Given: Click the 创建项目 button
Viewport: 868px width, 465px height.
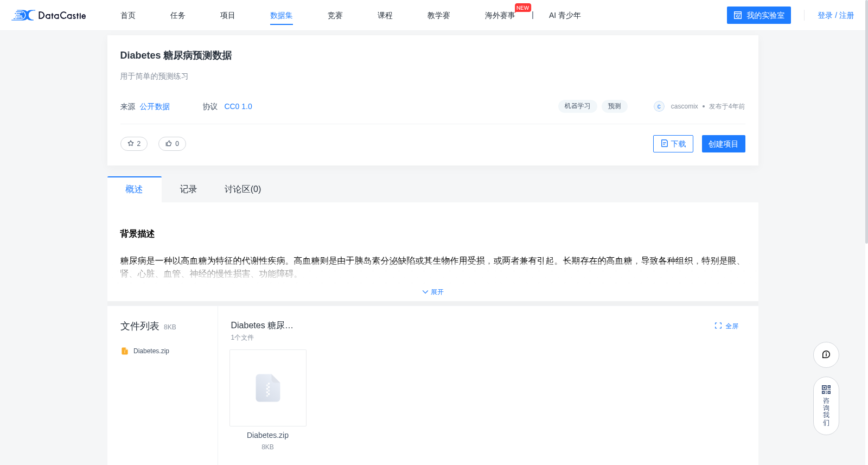Looking at the screenshot, I should click(724, 144).
